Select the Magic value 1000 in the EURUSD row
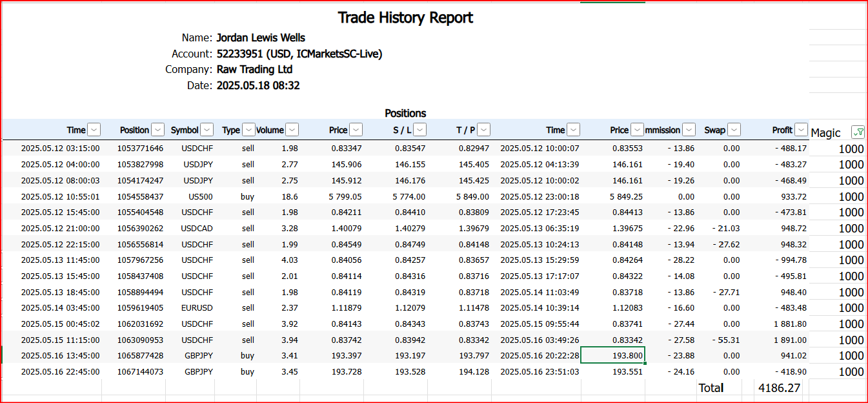The image size is (868, 403). pos(851,308)
